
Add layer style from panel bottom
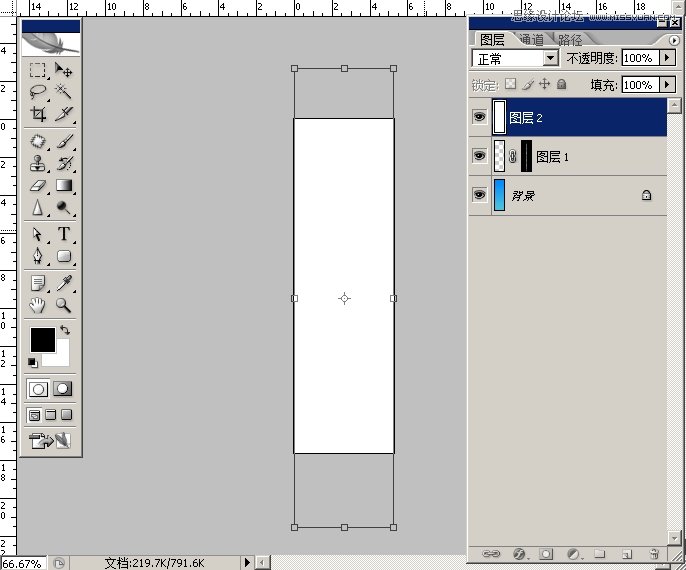[x=519, y=554]
